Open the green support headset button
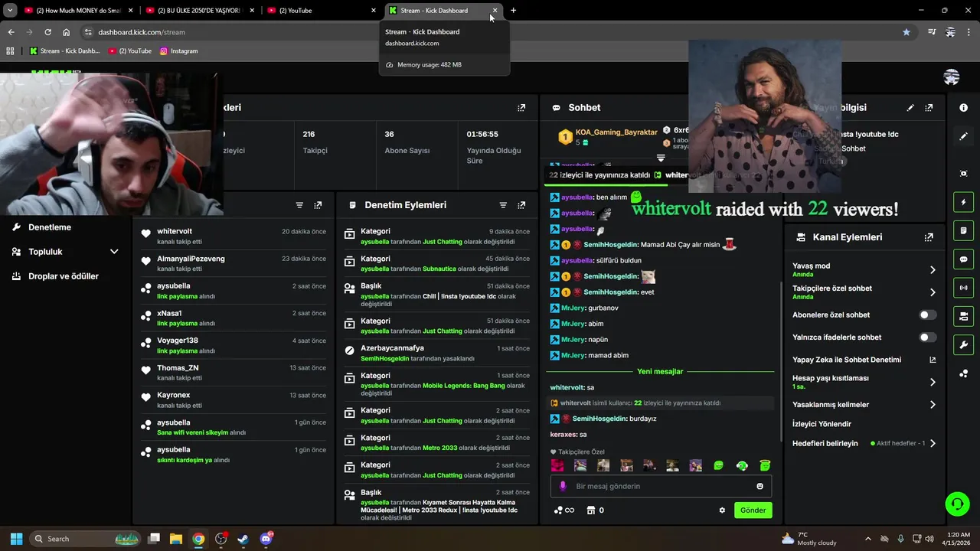This screenshot has width=980, height=551. 958,504
